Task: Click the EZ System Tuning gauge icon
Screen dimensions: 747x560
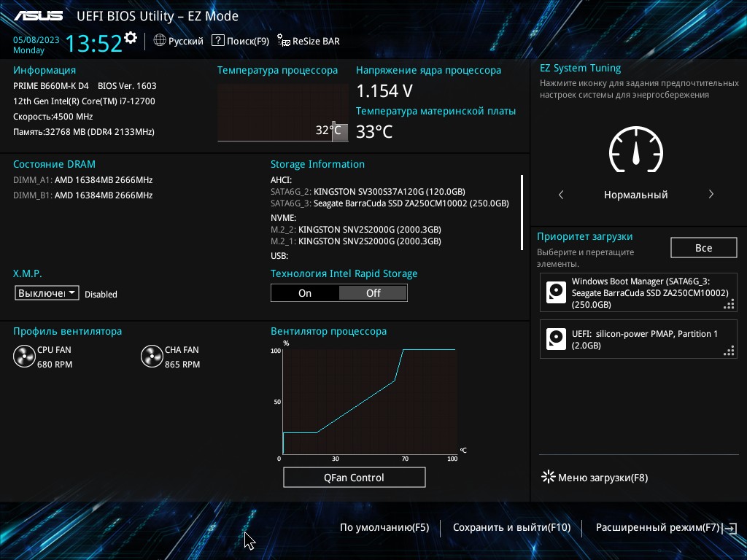Action: coord(635,149)
